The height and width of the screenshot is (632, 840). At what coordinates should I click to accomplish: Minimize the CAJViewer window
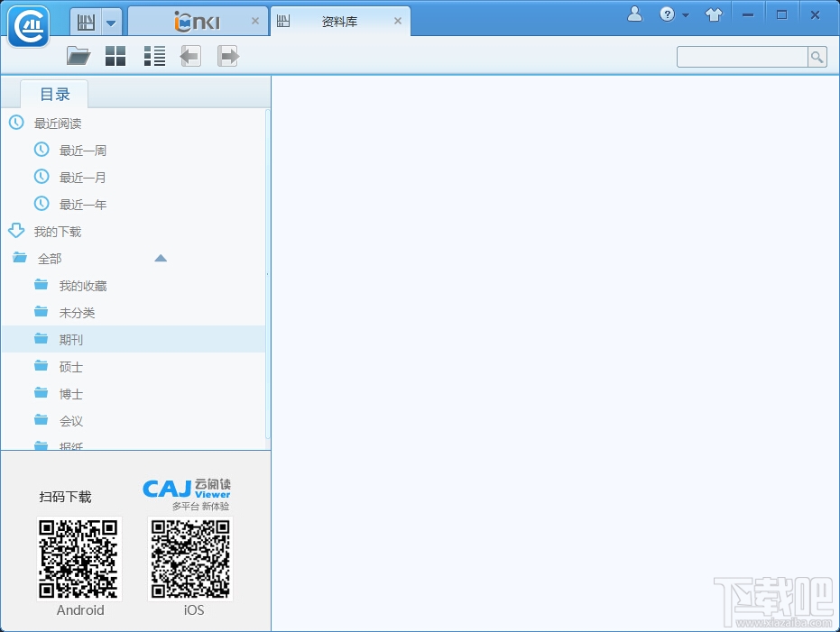(x=748, y=15)
